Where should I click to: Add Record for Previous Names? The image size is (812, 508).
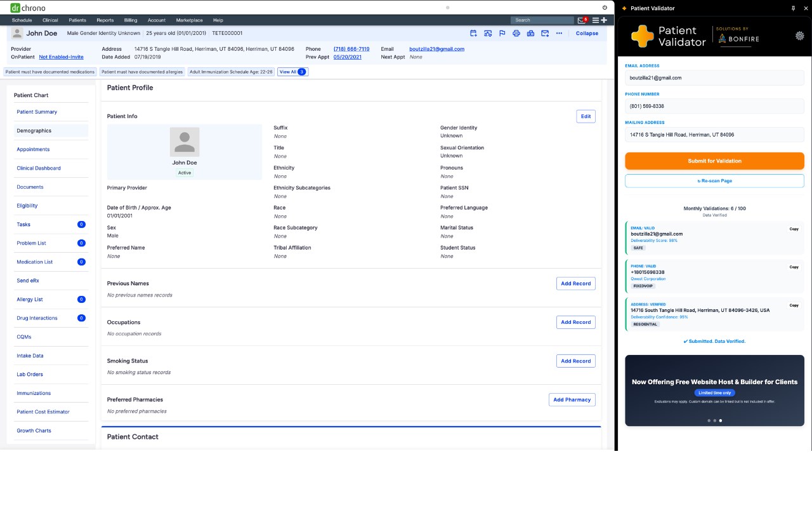click(576, 284)
